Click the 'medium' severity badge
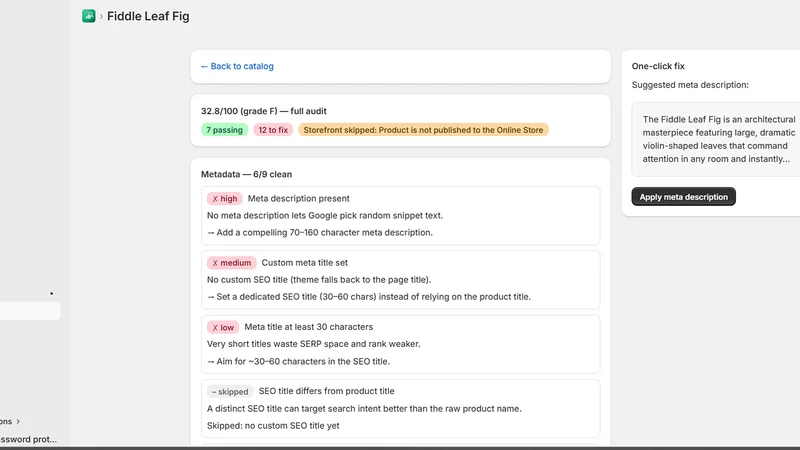Viewport: 800px width, 450px height. click(231, 263)
